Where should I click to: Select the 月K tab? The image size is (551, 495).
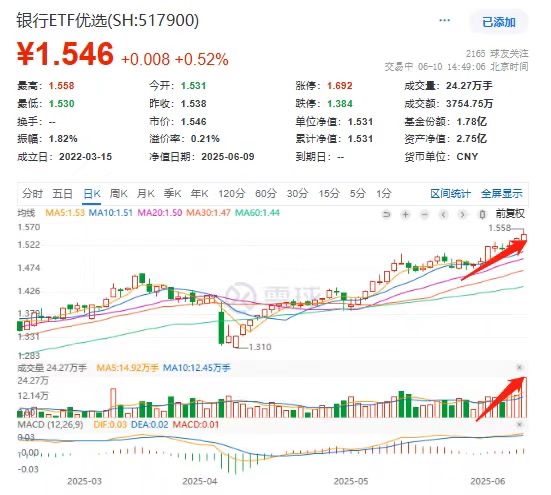[x=145, y=193]
